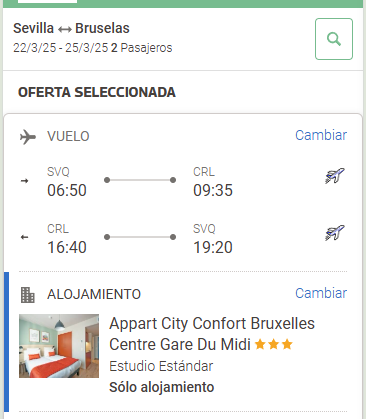Open the Appart City Confort Bruxelles hotel name
Screen dimensions: 366x419
212,334
